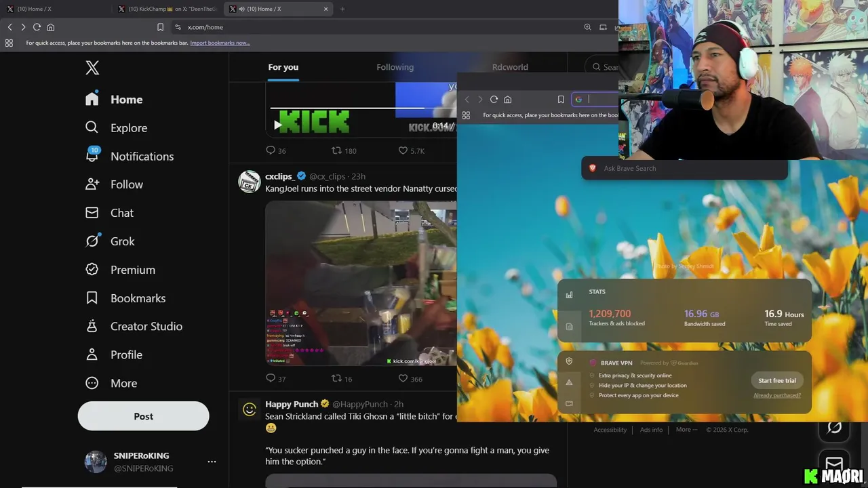Select the KickChamp on X browser tab
The height and width of the screenshot is (488, 868).
(x=167, y=9)
